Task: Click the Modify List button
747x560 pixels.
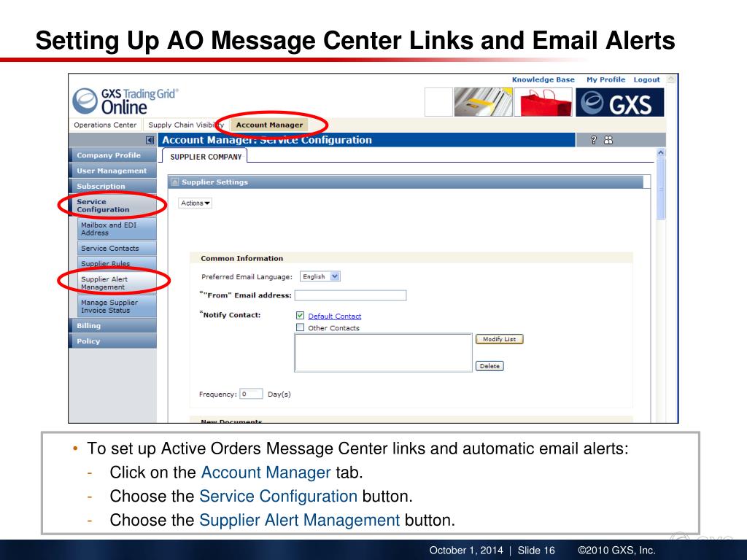Action: click(x=499, y=339)
